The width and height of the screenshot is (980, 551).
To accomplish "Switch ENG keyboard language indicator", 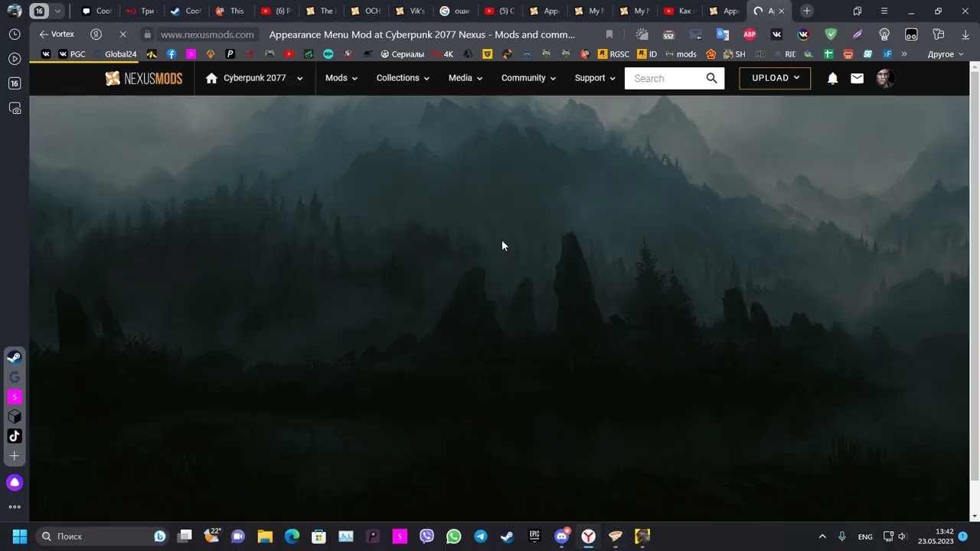I will [865, 537].
